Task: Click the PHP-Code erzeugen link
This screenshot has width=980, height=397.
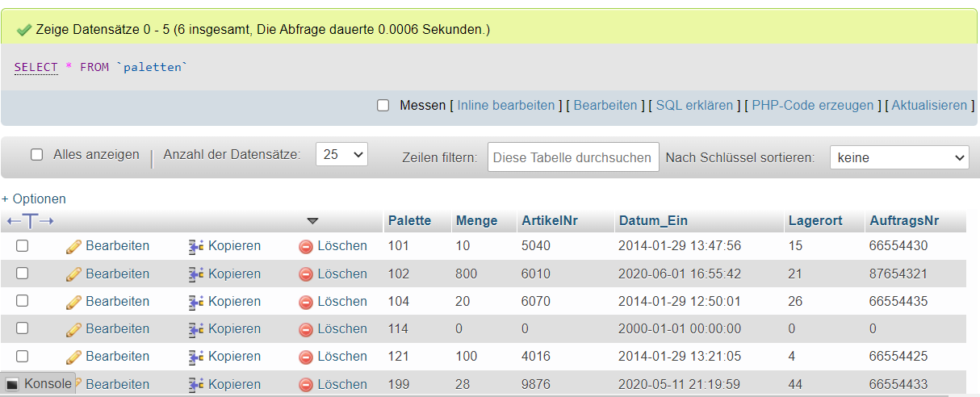Action: tap(813, 106)
